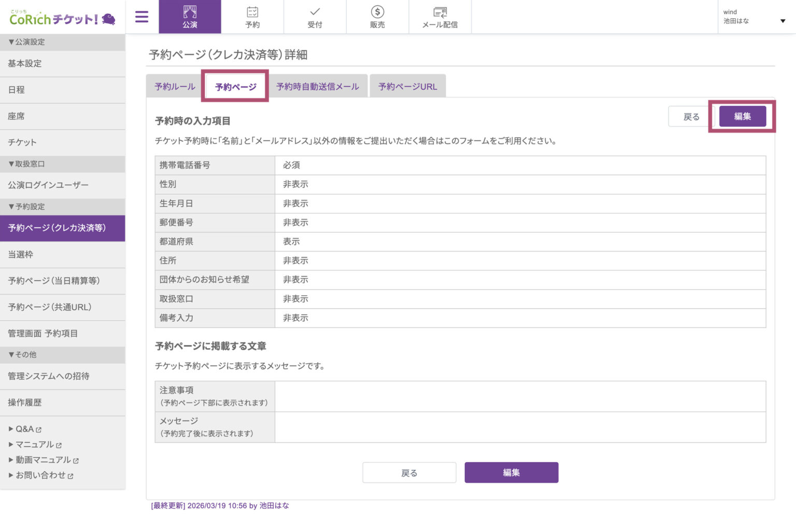Click the メッセージ text field
Viewport: 796px width, 532px height.
(518, 427)
